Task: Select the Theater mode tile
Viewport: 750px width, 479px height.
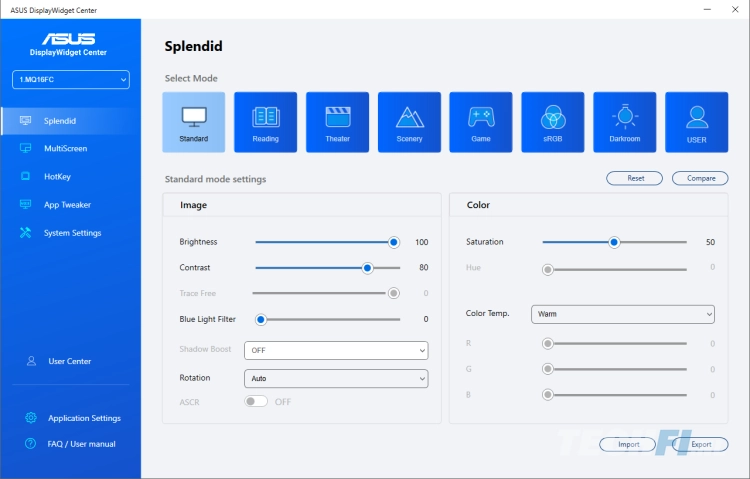Action: point(338,122)
